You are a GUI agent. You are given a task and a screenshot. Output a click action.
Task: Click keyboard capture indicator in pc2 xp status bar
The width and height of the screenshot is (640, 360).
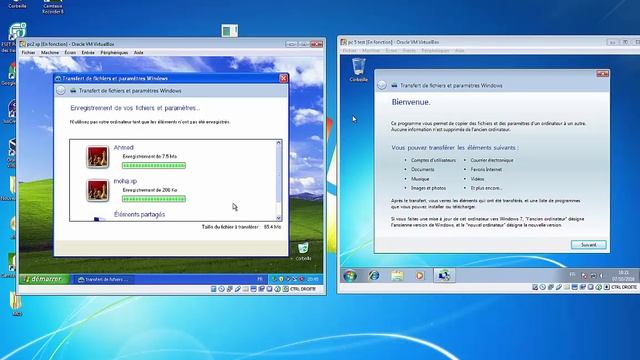(285, 289)
